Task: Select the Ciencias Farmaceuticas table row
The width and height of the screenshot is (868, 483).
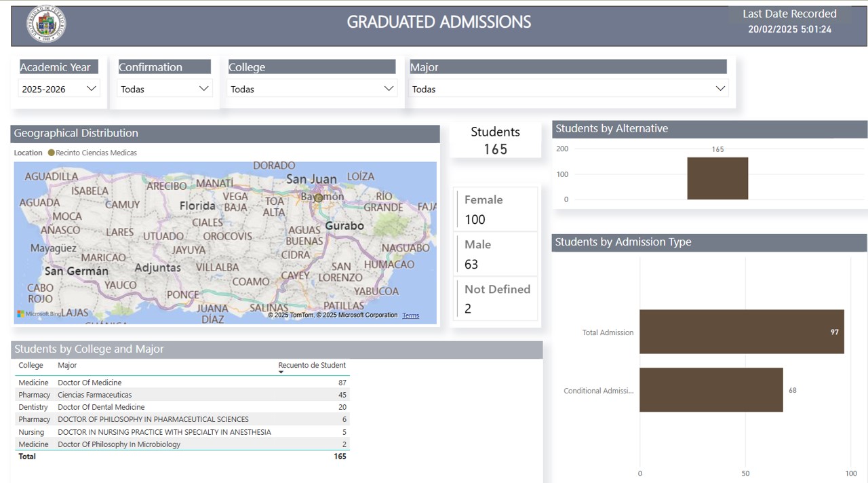Action: point(94,395)
